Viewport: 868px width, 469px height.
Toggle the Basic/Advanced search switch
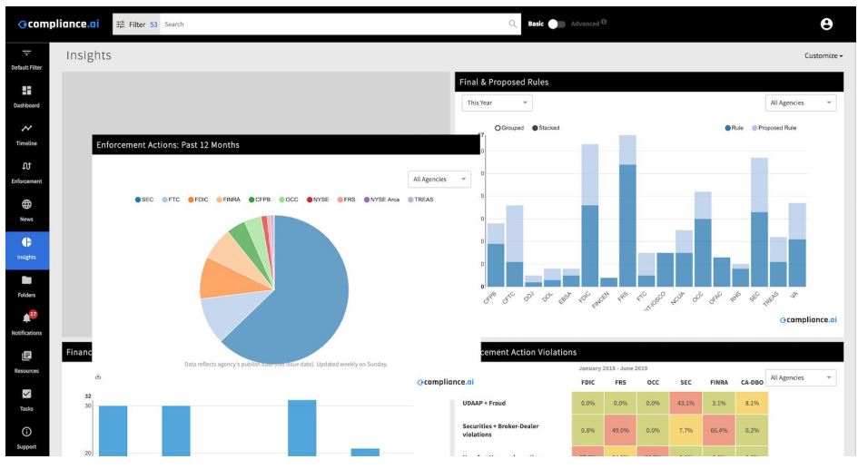[557, 24]
